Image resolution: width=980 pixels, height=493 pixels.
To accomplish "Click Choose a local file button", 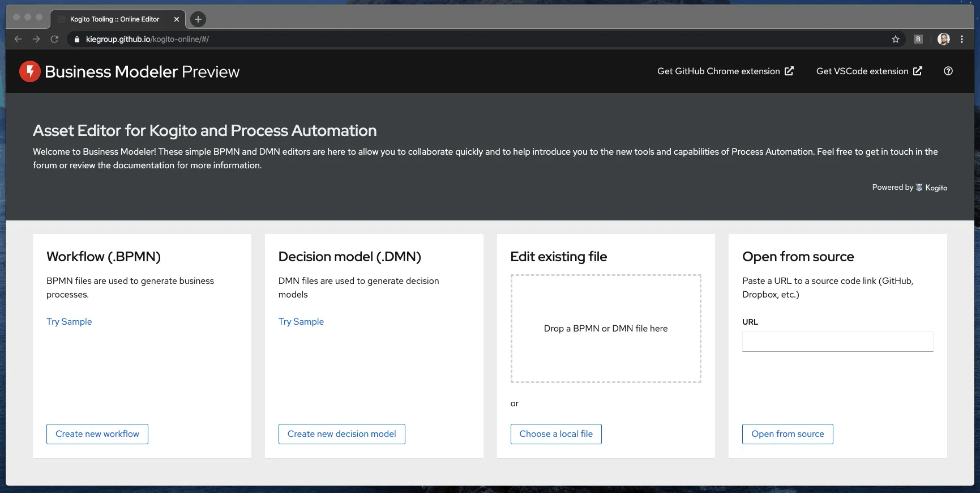I will (x=556, y=434).
